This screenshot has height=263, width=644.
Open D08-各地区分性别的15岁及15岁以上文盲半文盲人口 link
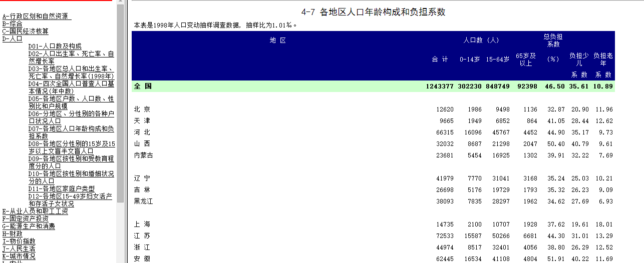71,147
